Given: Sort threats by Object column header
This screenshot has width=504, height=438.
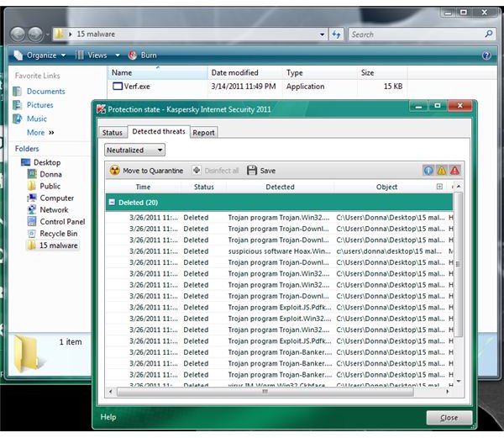Looking at the screenshot, I should point(386,187).
